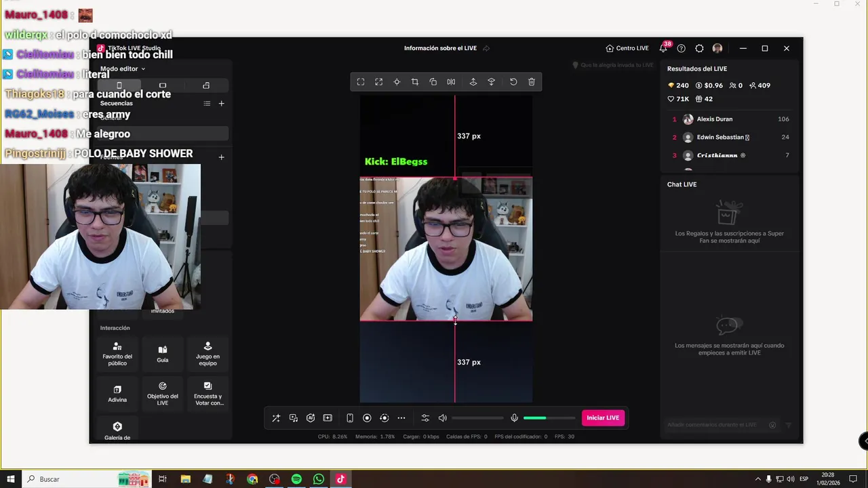
Task: Click the replay capture icon
Action: point(384,418)
